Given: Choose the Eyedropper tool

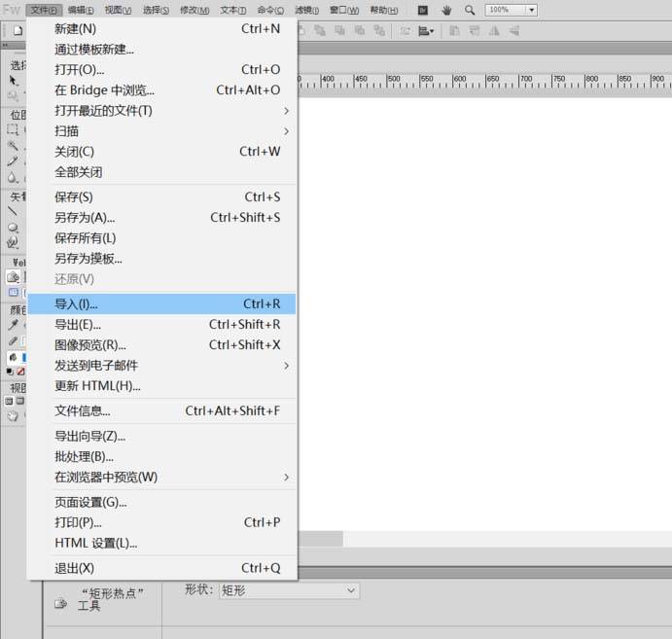Looking at the screenshot, I should point(14,326).
